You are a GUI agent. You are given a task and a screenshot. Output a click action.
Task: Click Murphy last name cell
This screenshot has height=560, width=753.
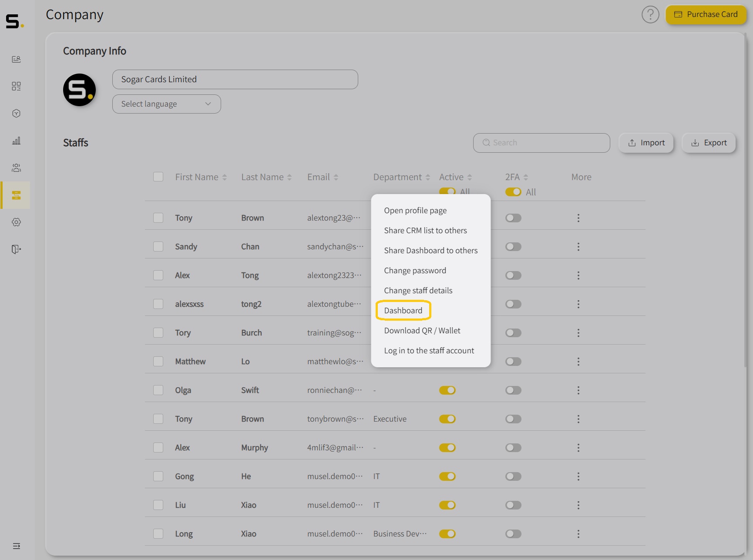[x=254, y=448]
